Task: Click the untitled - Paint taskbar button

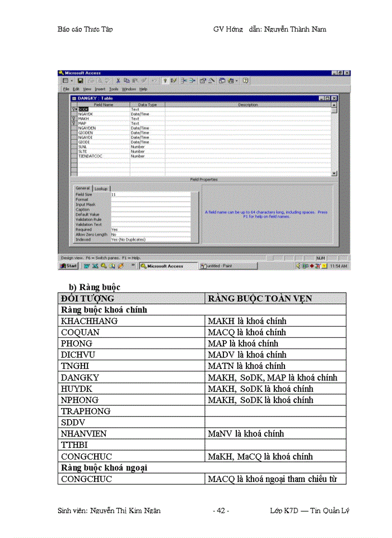Action: tap(228, 266)
